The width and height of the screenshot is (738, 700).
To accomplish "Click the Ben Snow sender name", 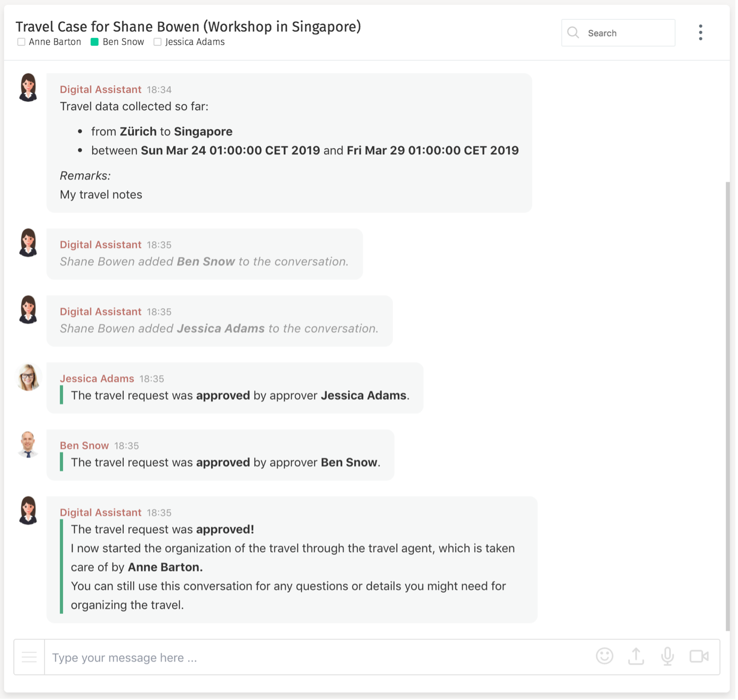I will [84, 445].
